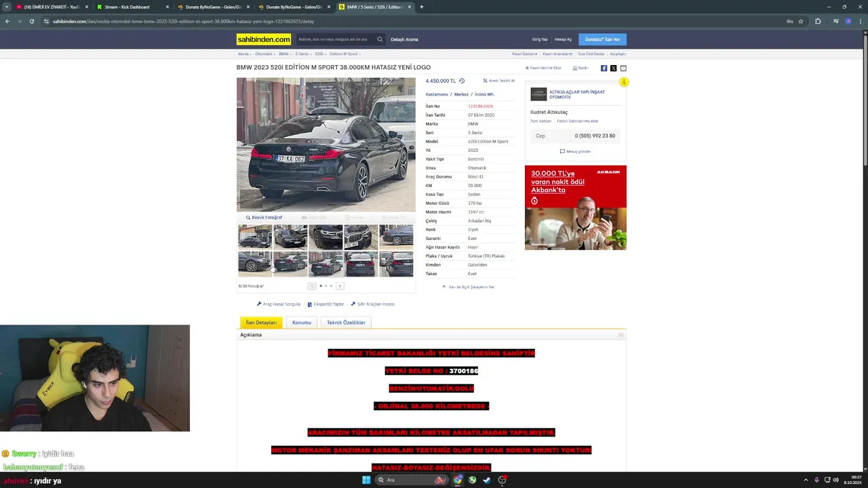This screenshot has width=868, height=488.
Task: Click Ekspertiz Yaptır link
Action: (325, 304)
